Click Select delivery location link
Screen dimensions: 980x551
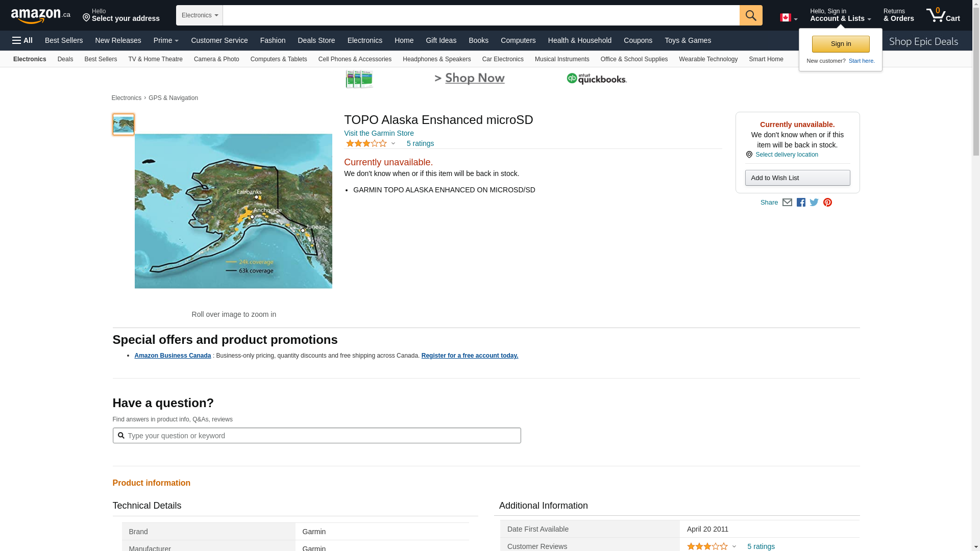point(786,155)
